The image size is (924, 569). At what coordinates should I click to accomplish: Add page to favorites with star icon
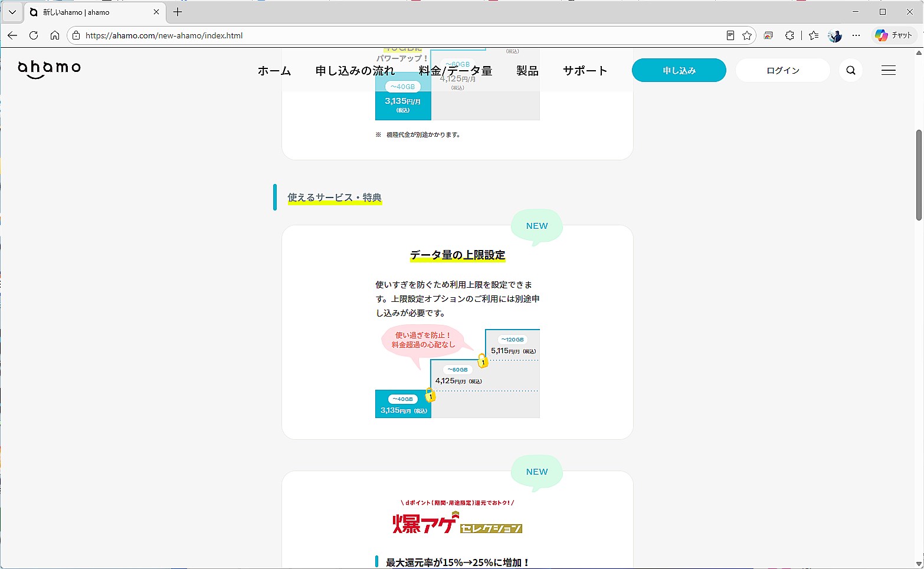click(747, 35)
